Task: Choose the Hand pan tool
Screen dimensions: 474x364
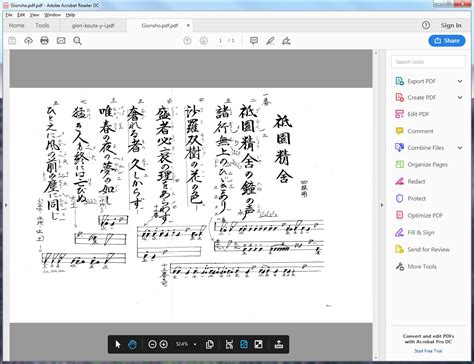Action: coord(132,344)
